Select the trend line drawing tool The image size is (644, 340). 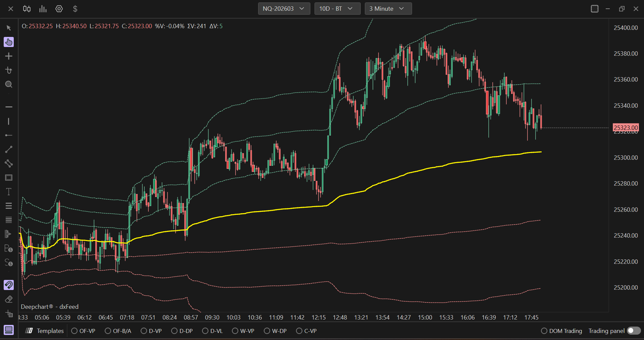(x=9, y=149)
